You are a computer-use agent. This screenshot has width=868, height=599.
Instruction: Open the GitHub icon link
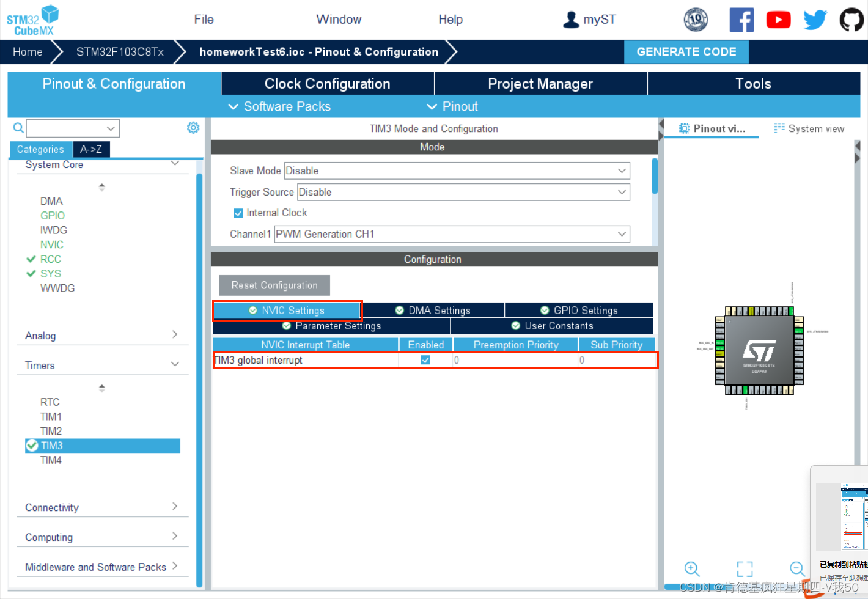851,20
